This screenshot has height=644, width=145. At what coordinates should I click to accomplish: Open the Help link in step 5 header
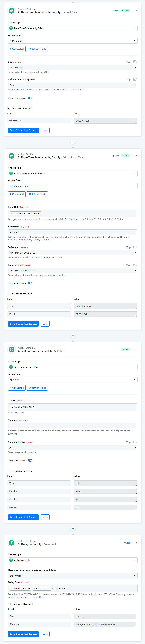coord(127,543)
